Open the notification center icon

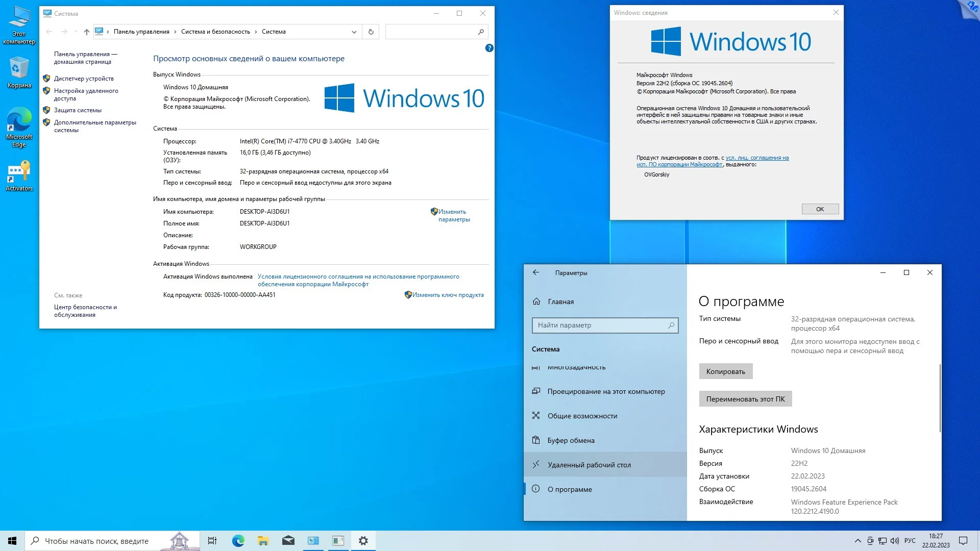click(963, 541)
